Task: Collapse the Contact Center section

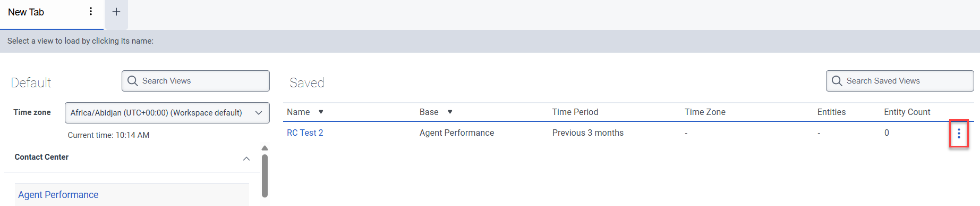Action: (246, 159)
